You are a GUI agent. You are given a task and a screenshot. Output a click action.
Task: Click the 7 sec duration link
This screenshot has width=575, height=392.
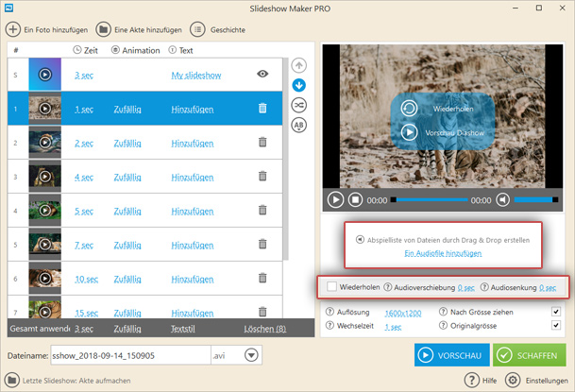(84, 245)
